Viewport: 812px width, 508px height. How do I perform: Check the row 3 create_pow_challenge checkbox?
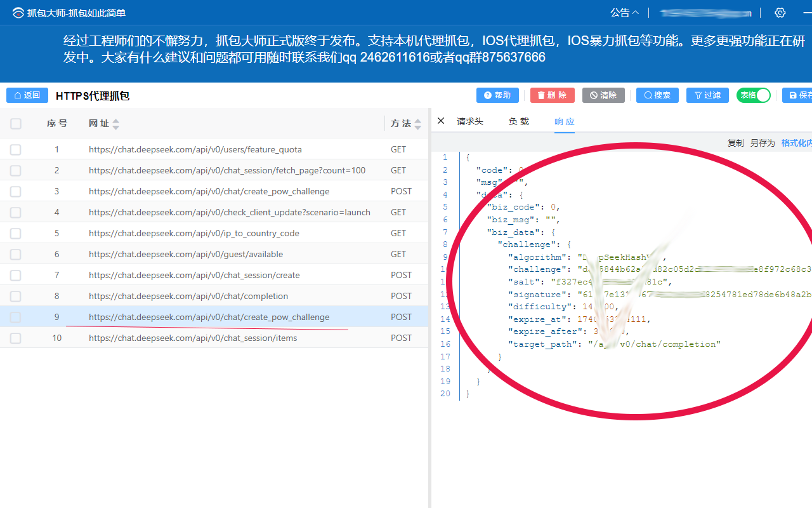[16, 192]
